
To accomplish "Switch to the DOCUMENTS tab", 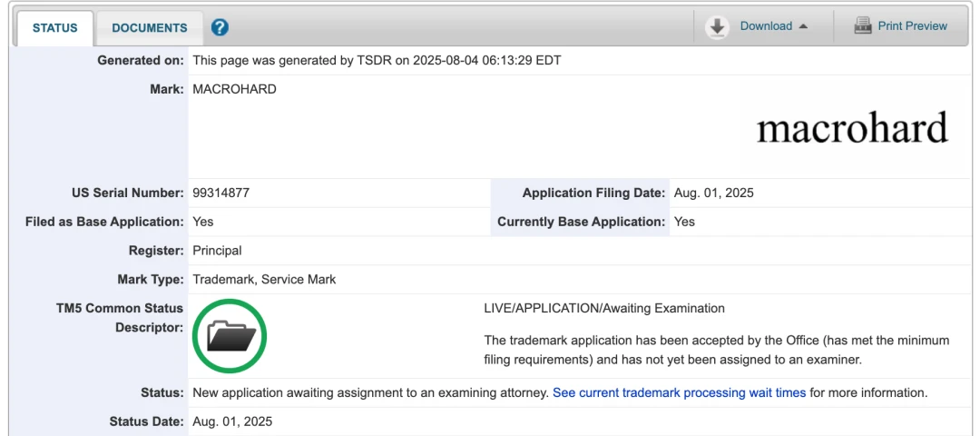I will pyautogui.click(x=150, y=27).
